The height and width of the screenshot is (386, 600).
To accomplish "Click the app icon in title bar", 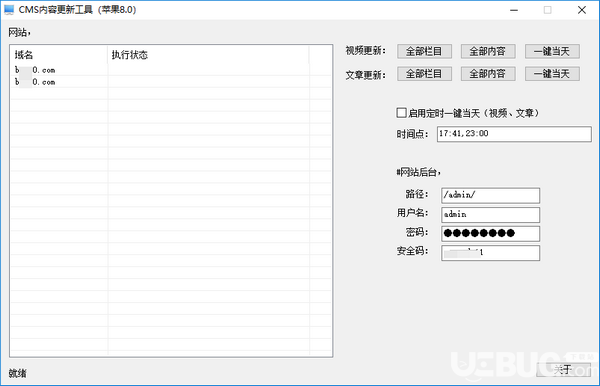I will tap(9, 10).
